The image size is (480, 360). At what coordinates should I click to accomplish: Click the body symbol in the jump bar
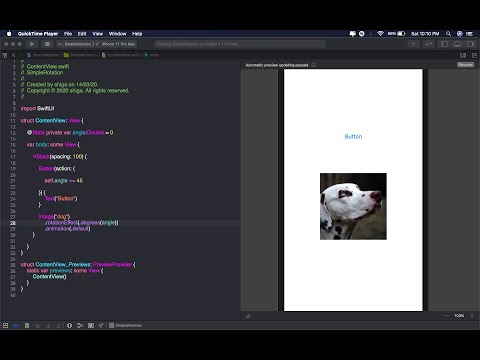(152, 55)
